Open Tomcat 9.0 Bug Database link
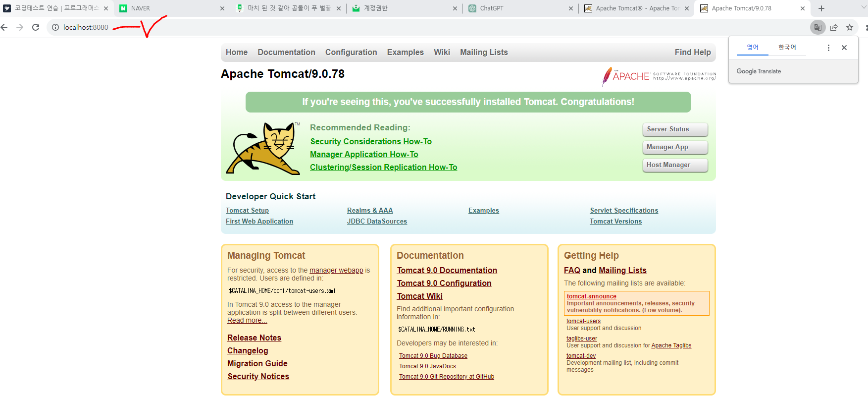 tap(433, 356)
